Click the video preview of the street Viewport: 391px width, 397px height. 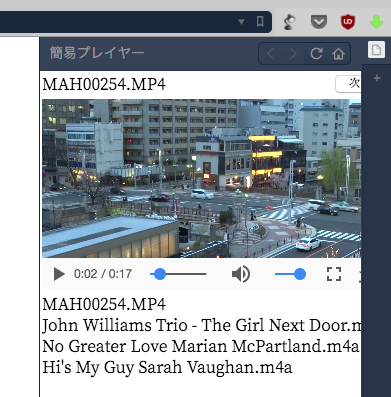(201, 178)
